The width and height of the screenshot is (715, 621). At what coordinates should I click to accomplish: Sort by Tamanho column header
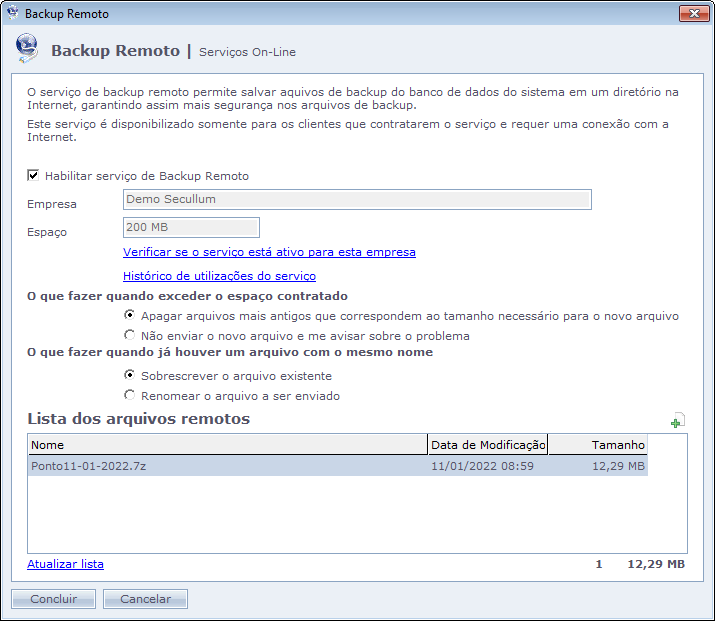pyautogui.click(x=598, y=445)
